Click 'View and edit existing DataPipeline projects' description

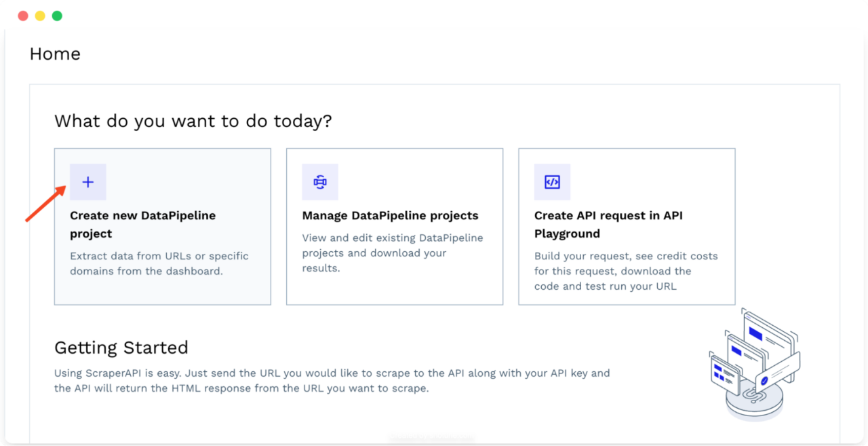point(393,253)
